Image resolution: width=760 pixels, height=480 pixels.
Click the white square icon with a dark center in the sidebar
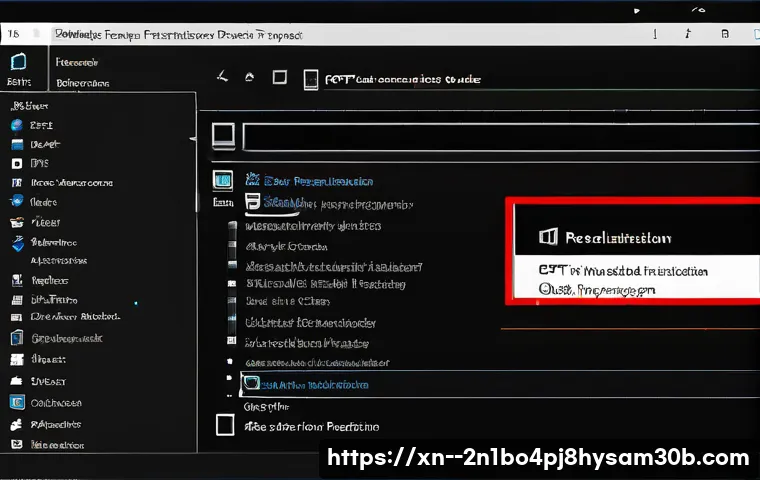(17, 164)
